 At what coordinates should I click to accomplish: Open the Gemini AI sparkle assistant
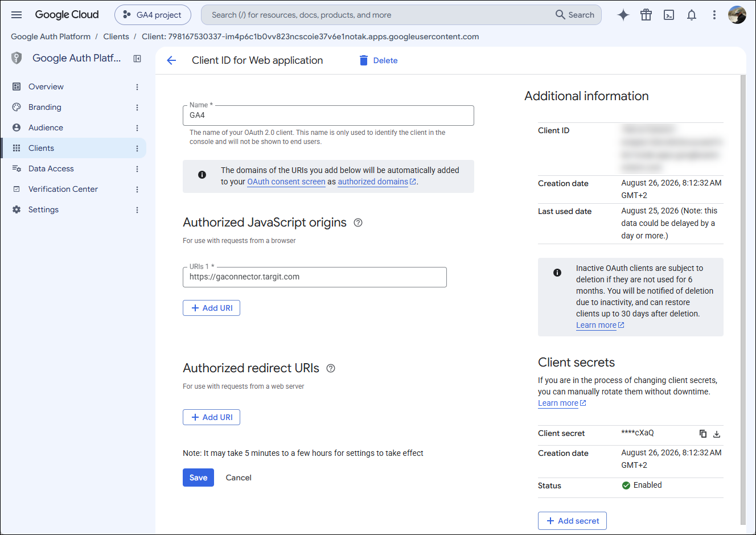623,15
